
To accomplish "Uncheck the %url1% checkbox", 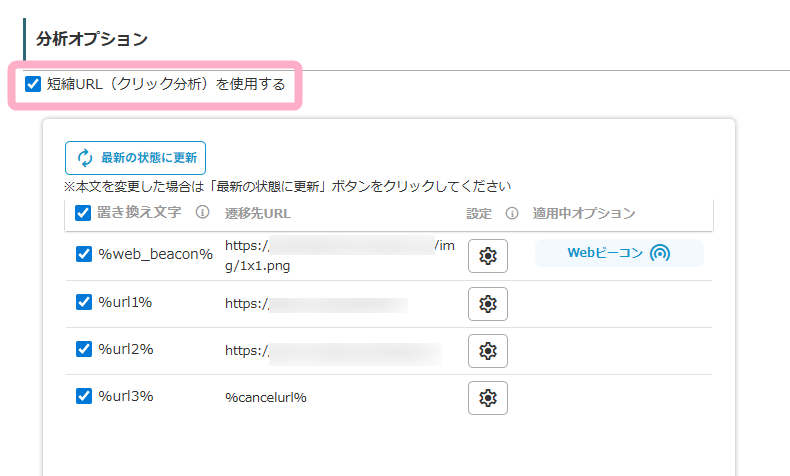I will coord(84,301).
